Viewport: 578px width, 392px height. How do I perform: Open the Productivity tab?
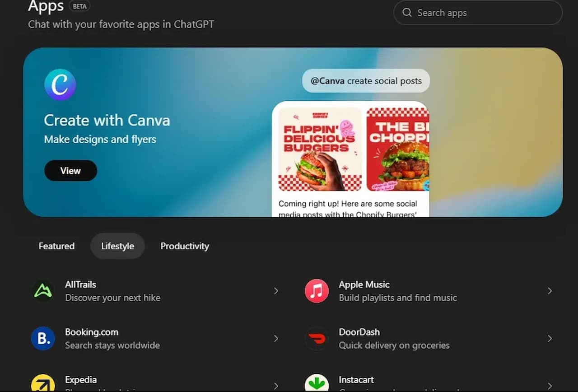coord(185,246)
